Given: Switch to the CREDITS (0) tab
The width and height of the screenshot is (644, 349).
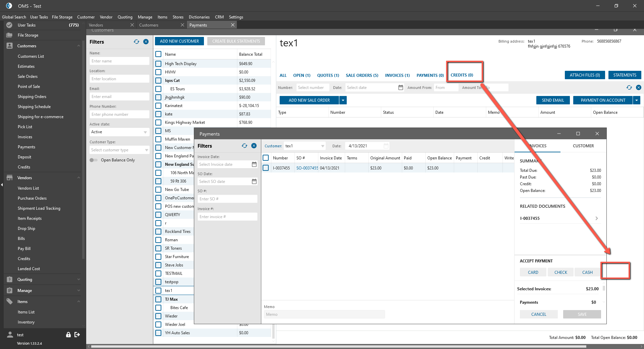Looking at the screenshot, I should click(x=462, y=75).
